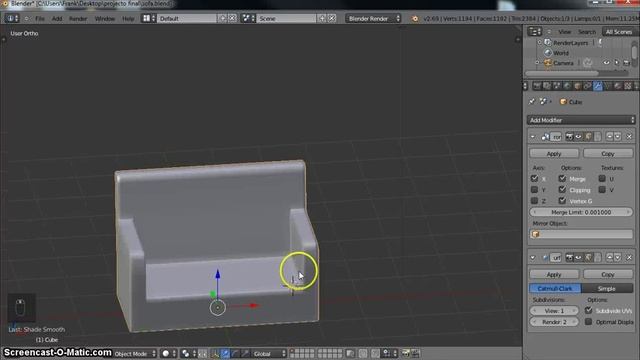This screenshot has height=360, width=640.
Task: Click the Merge Limit value slider
Action: (x=581, y=212)
